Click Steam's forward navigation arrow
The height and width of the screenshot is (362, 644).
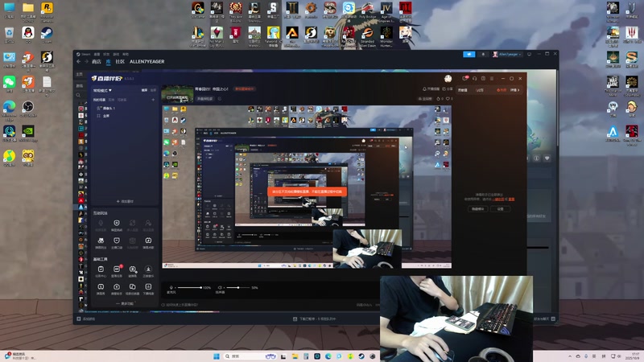(86, 62)
